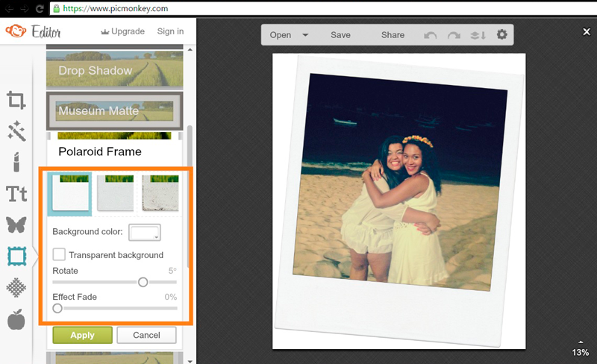Choose the Drop Shadow frame
Screen dimensions: 597x364
(x=115, y=69)
